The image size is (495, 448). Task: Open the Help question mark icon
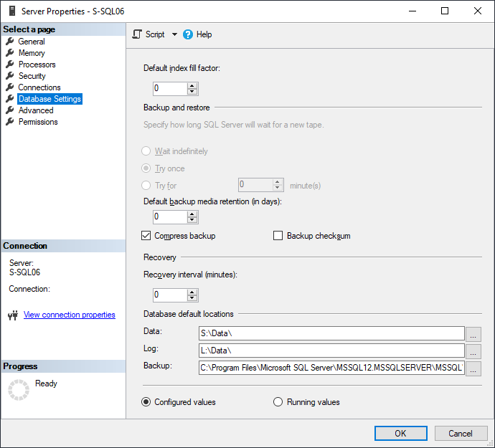pyautogui.click(x=187, y=34)
